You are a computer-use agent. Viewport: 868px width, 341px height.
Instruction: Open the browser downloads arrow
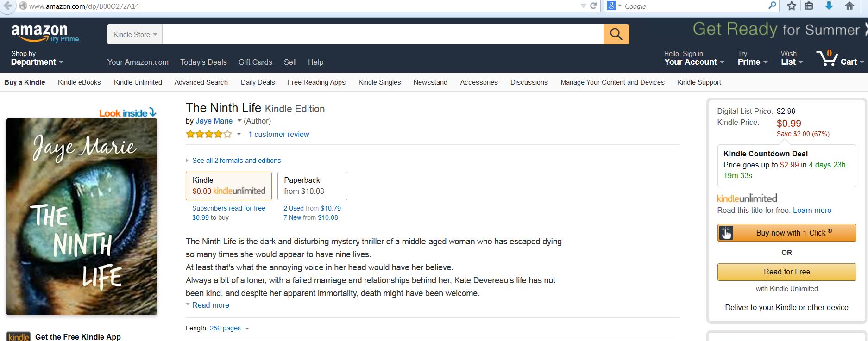[829, 6]
